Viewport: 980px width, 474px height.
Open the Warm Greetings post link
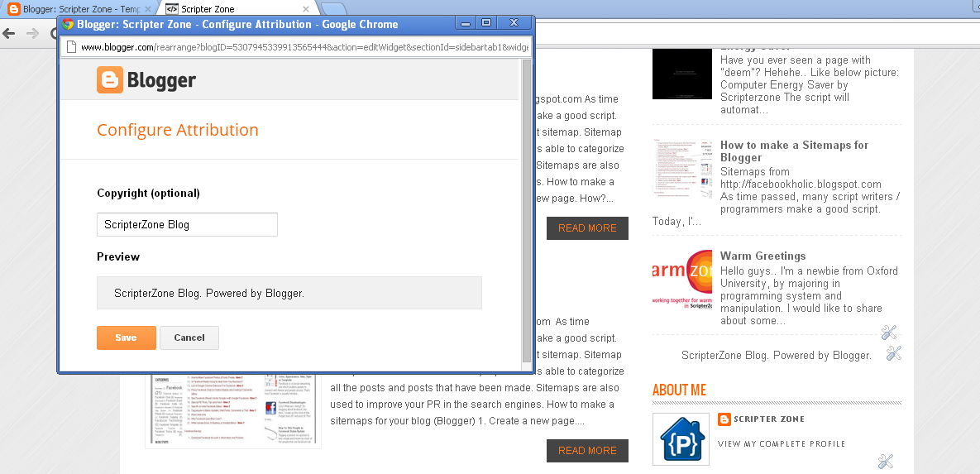pyautogui.click(x=762, y=256)
